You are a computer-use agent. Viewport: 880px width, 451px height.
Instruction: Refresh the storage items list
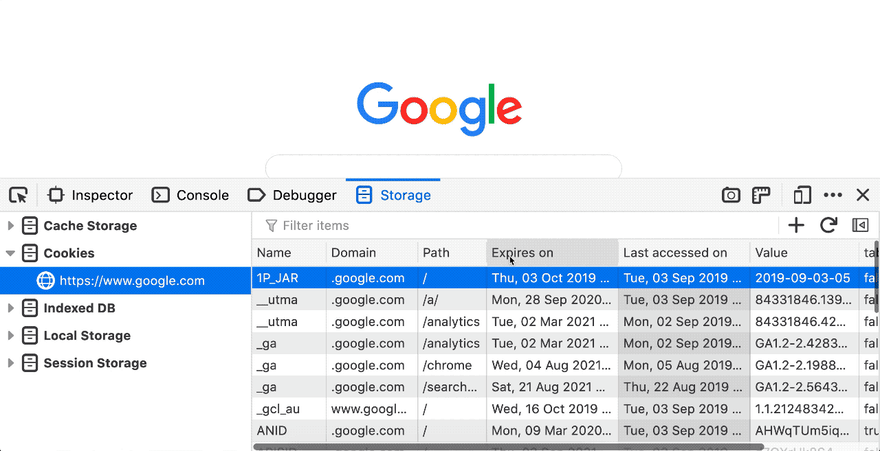tap(828, 226)
